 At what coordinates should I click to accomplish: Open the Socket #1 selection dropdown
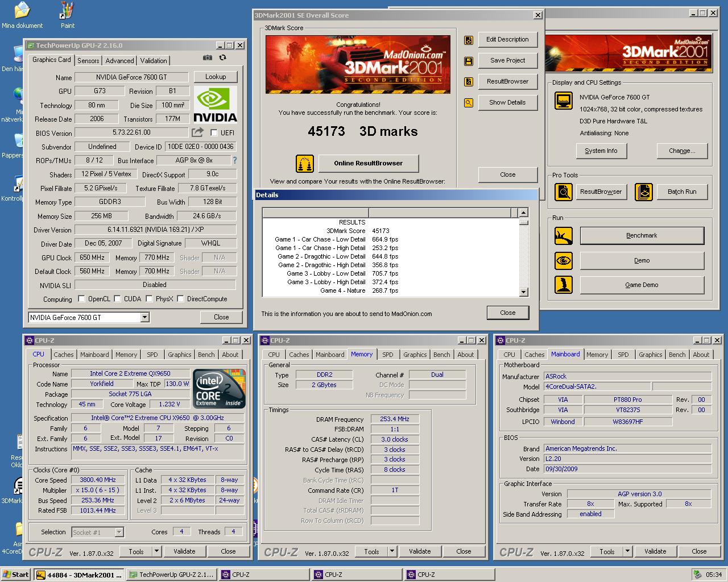(119, 532)
